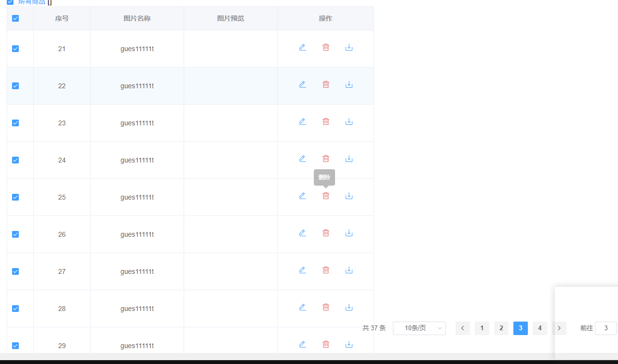Viewport: 618px width, 364px height.
Task: Edit the entry numbered 27
Action: 303,270
